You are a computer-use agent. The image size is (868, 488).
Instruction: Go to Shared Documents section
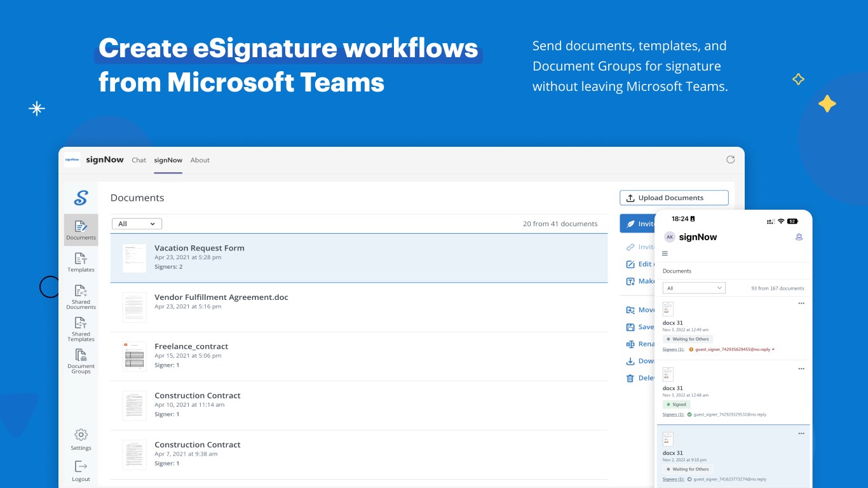tap(81, 296)
